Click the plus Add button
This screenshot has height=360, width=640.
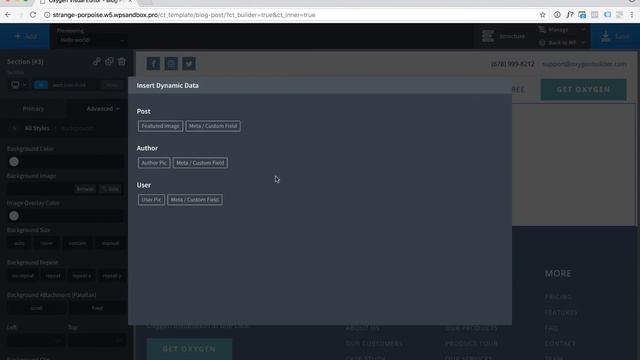point(25,36)
